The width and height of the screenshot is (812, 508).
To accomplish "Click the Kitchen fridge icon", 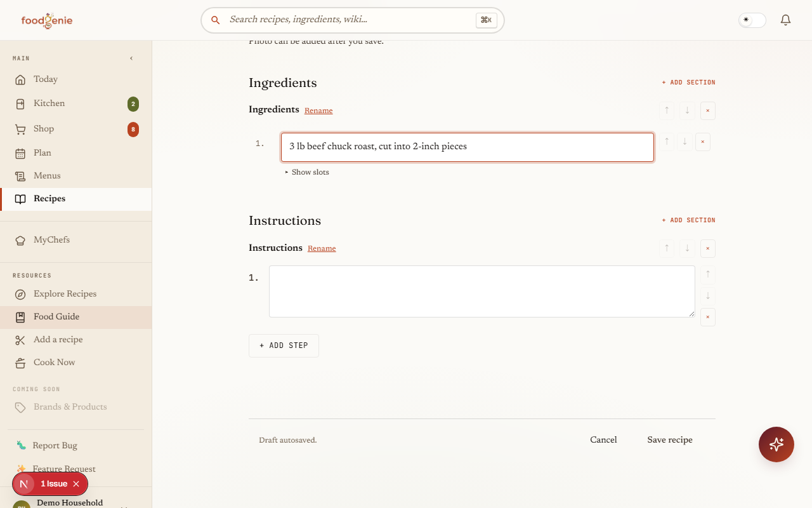I will pyautogui.click(x=20, y=104).
